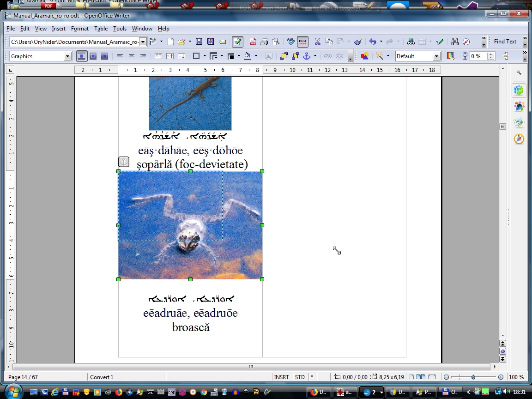This screenshot has height=399, width=532.
Task: Toggle AutoSpellcheck on or off
Action: (302, 42)
